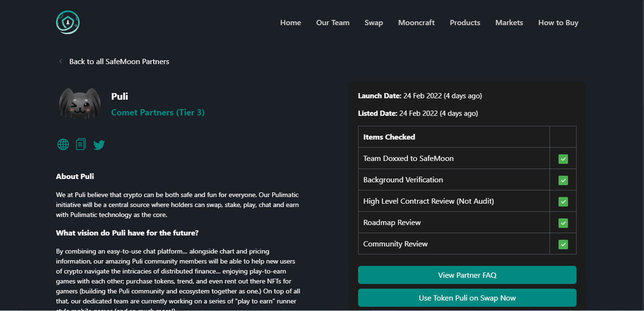Click the Community Review checkbox
Image resolution: width=644 pixels, height=311 pixels.
click(563, 245)
